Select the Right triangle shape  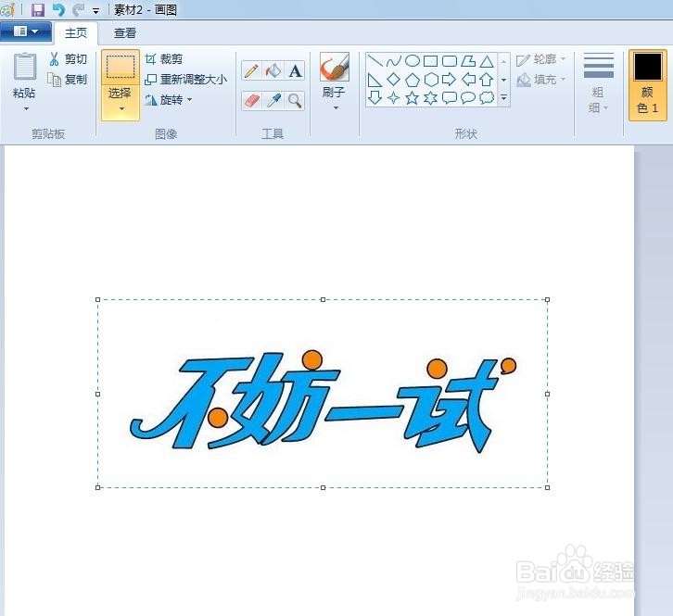coord(375,80)
